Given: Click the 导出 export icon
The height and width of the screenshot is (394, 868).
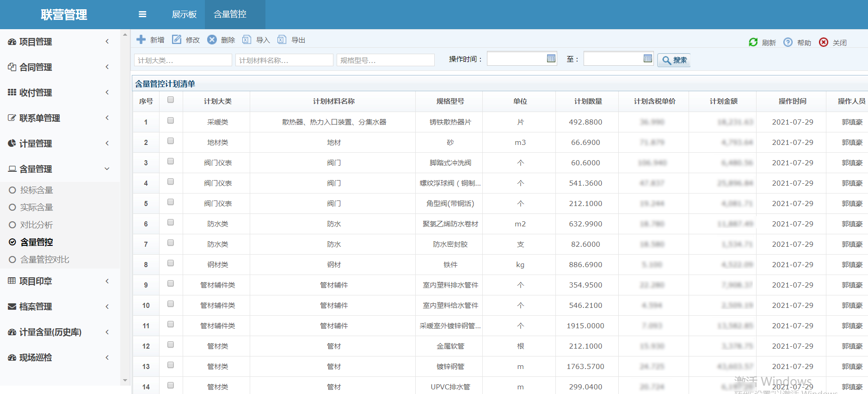Looking at the screenshot, I should 282,39.
